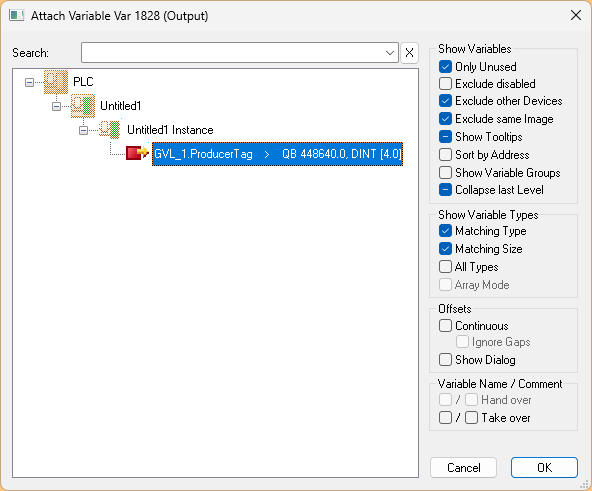Uncheck the Only Unused checkbox
The height and width of the screenshot is (491, 592).
(446, 67)
